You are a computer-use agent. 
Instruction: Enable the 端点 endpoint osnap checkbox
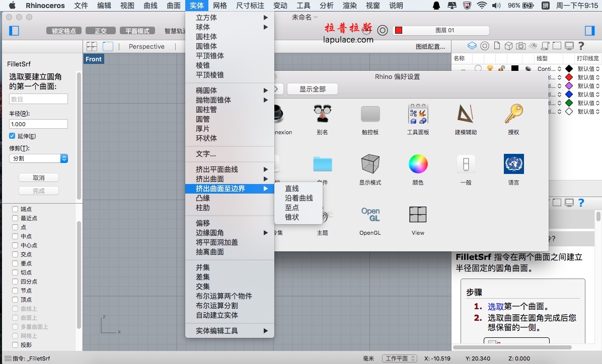click(15, 209)
